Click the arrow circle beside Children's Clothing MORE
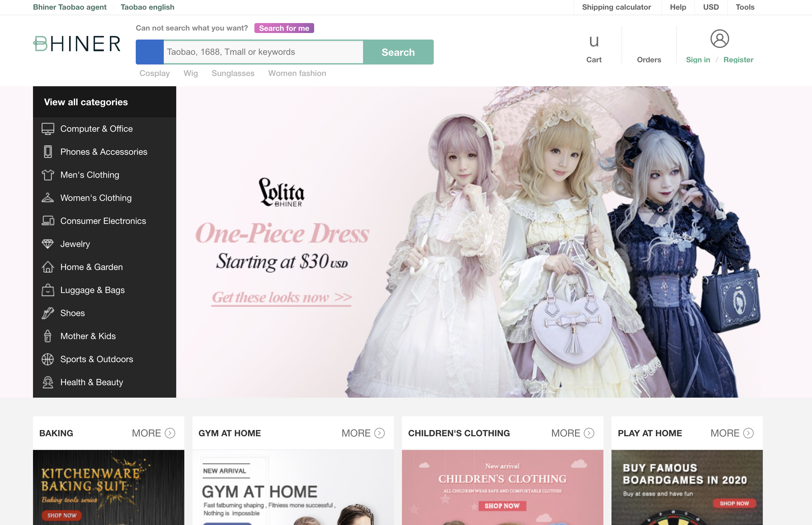 point(589,433)
